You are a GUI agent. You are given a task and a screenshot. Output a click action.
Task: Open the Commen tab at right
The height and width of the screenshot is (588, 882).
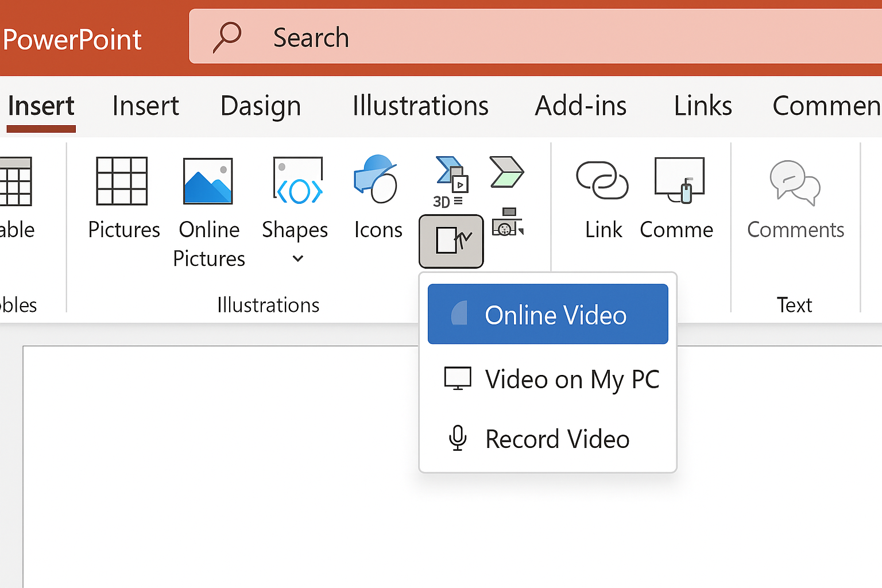tap(827, 106)
